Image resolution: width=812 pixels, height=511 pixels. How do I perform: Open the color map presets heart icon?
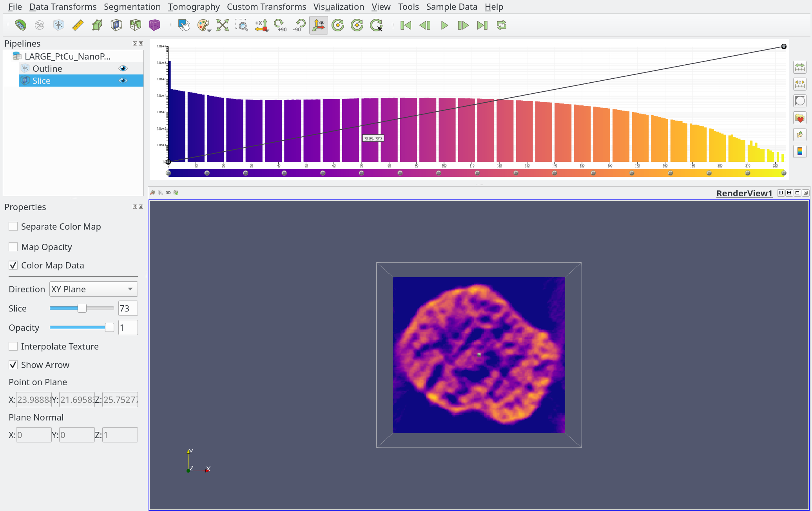tap(800, 118)
